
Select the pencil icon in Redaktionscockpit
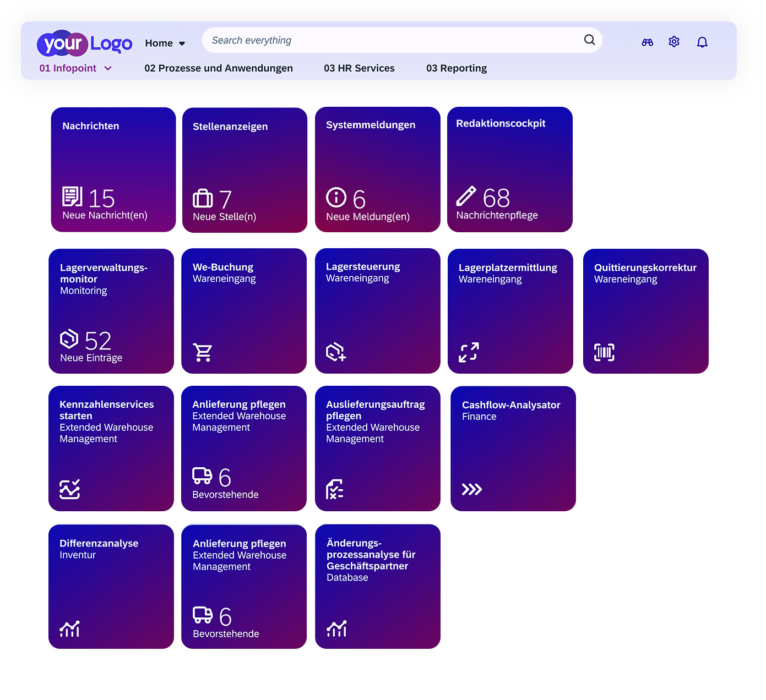pos(467,195)
